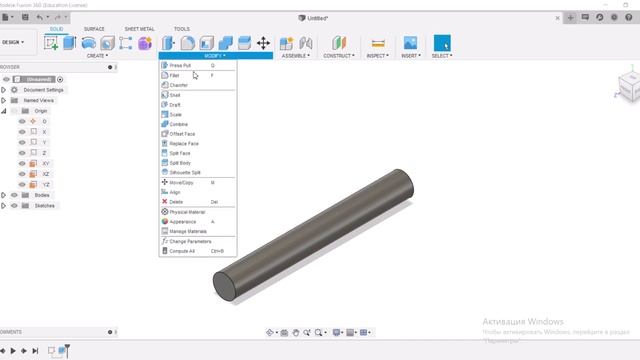Select the Pan hand icon
Image resolution: width=640 pixels, height=360 pixels.
click(x=296, y=333)
